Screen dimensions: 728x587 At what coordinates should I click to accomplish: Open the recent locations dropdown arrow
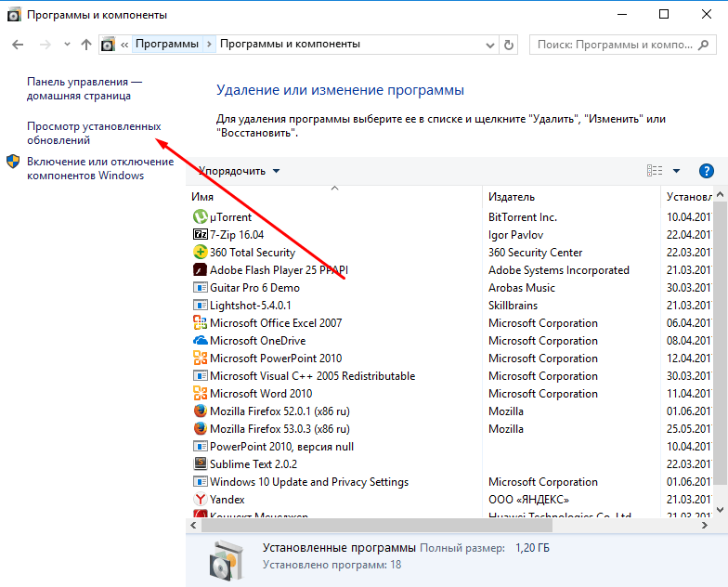67,45
